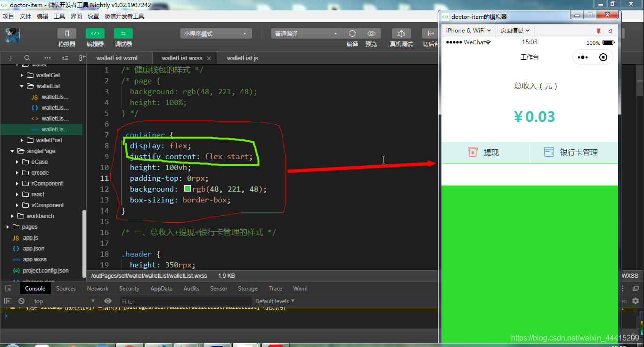This screenshot has width=644, height=347.
Task: Open the Default levels dropdown
Action: 275,301
